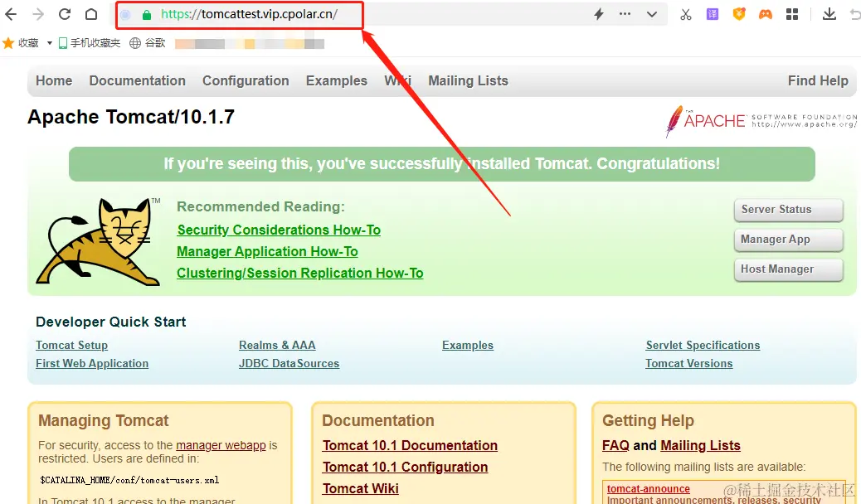Image resolution: width=861 pixels, height=504 pixels.
Task: Select Home in Tomcat navigation bar
Action: (54, 80)
